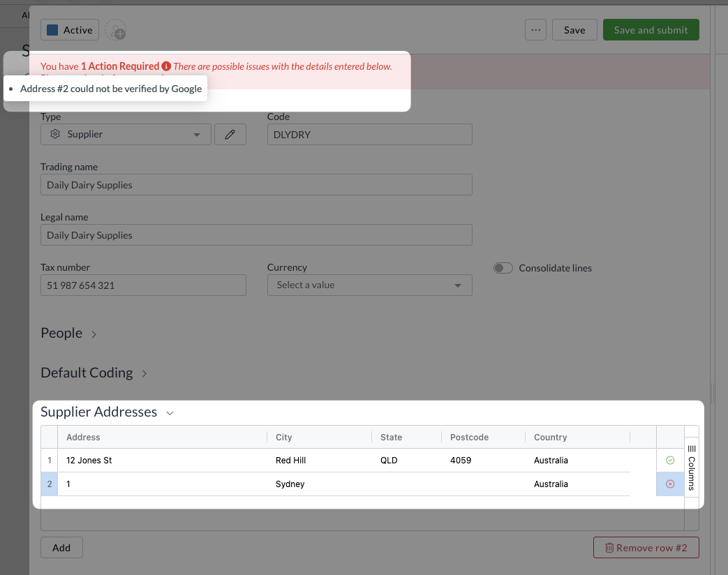Click the Australia country cell in row 1

pos(577,461)
